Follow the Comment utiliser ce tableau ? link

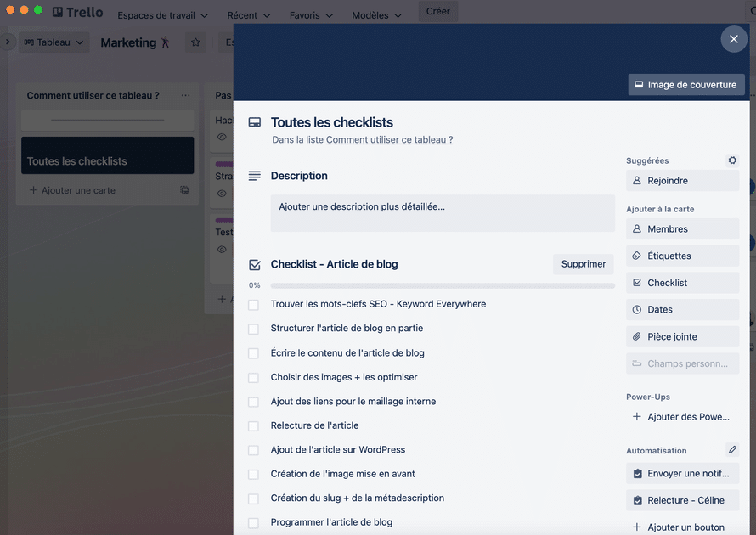point(390,140)
